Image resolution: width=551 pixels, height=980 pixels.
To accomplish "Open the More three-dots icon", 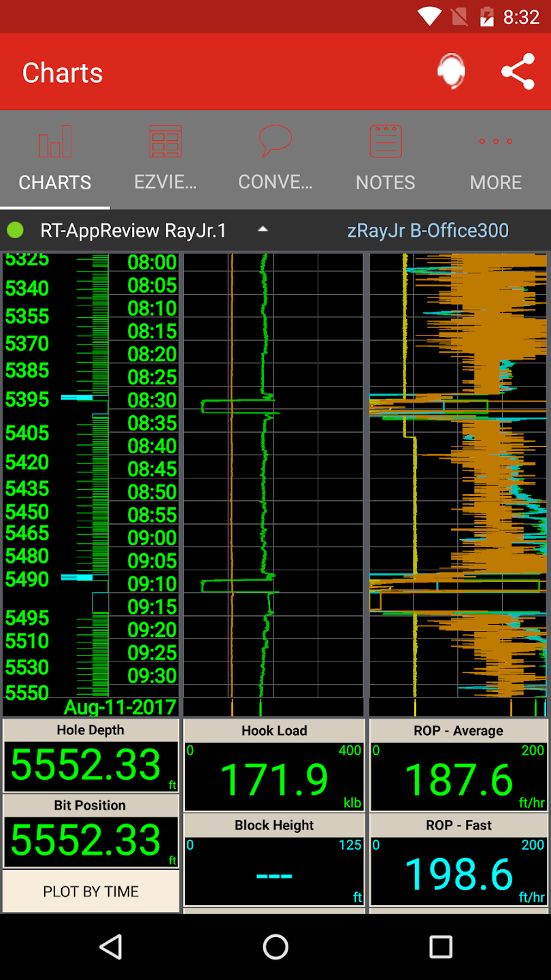I will tap(496, 142).
